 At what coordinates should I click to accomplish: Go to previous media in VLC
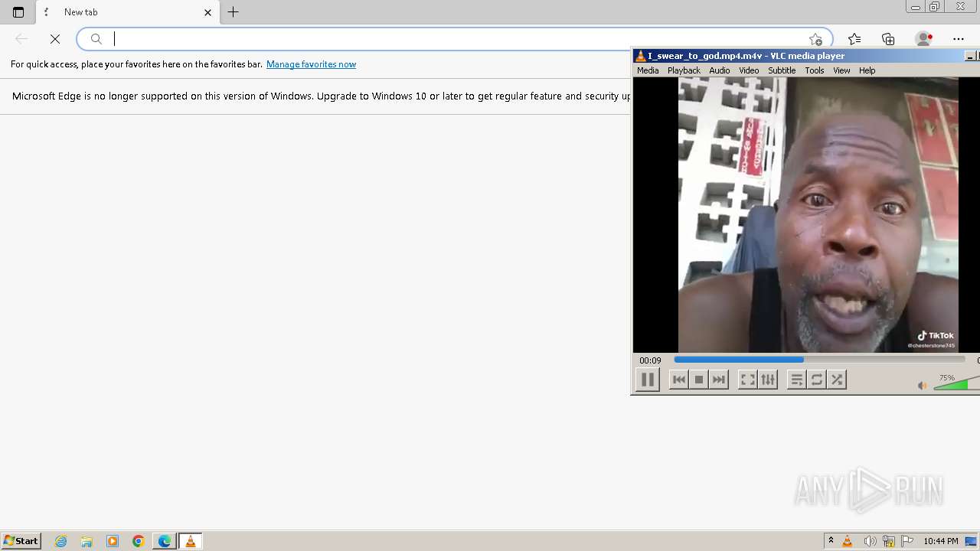tap(678, 380)
